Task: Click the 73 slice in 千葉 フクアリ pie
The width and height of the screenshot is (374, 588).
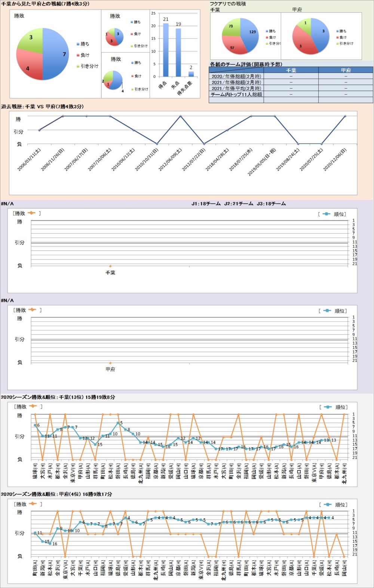Action: click(231, 28)
